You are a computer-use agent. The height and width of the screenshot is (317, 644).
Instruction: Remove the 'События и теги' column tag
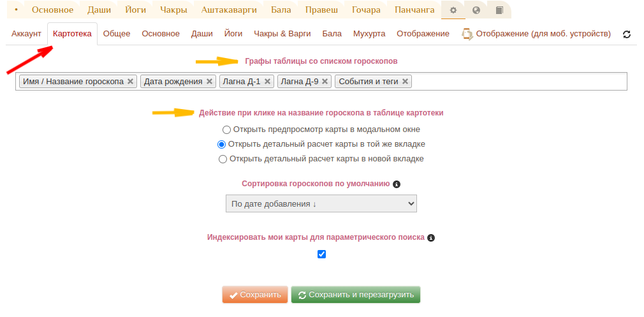(x=405, y=81)
